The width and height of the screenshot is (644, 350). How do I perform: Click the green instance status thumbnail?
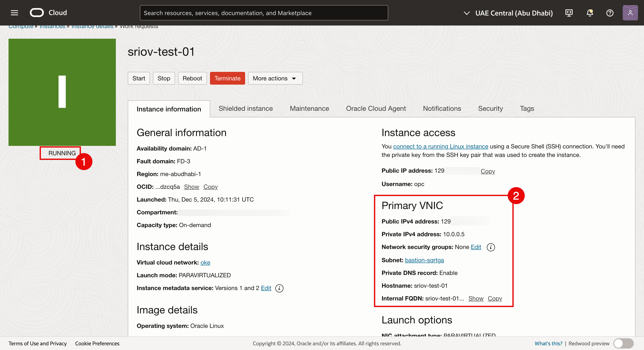[x=62, y=92]
